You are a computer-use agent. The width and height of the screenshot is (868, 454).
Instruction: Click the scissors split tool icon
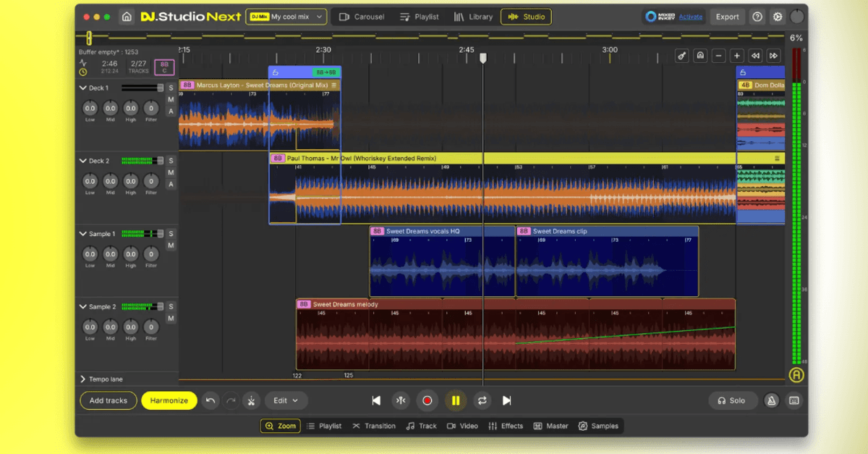coord(251,400)
